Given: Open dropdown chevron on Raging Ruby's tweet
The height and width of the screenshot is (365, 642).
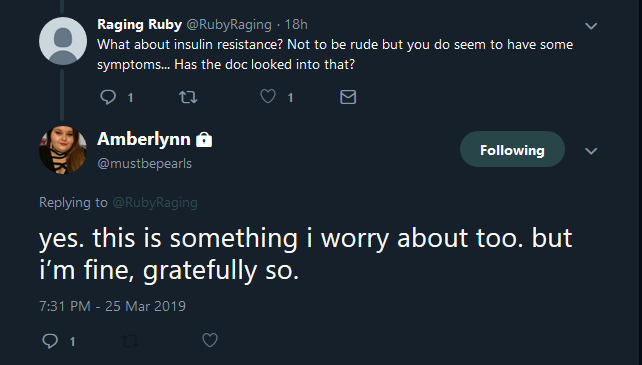Looking at the screenshot, I should click(x=591, y=26).
